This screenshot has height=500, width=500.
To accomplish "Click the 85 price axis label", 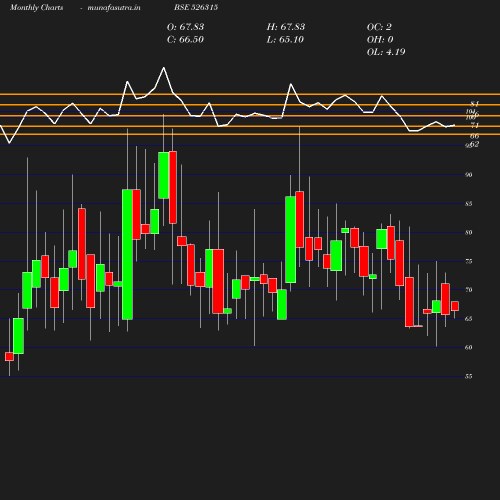I will 469,204.
